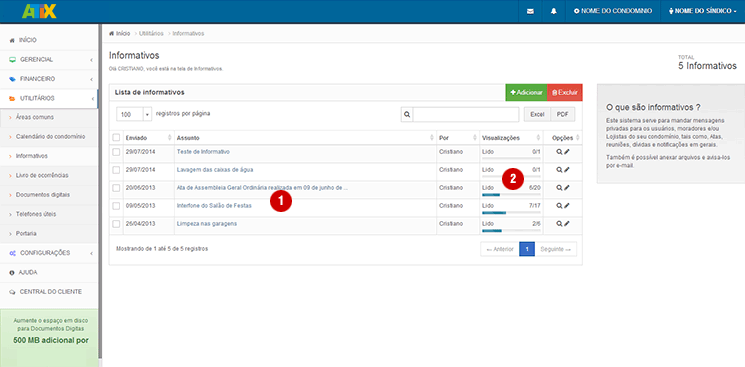This screenshot has height=367, width=745.
Task: Click the green Adicionar button
Action: pyautogui.click(x=526, y=93)
